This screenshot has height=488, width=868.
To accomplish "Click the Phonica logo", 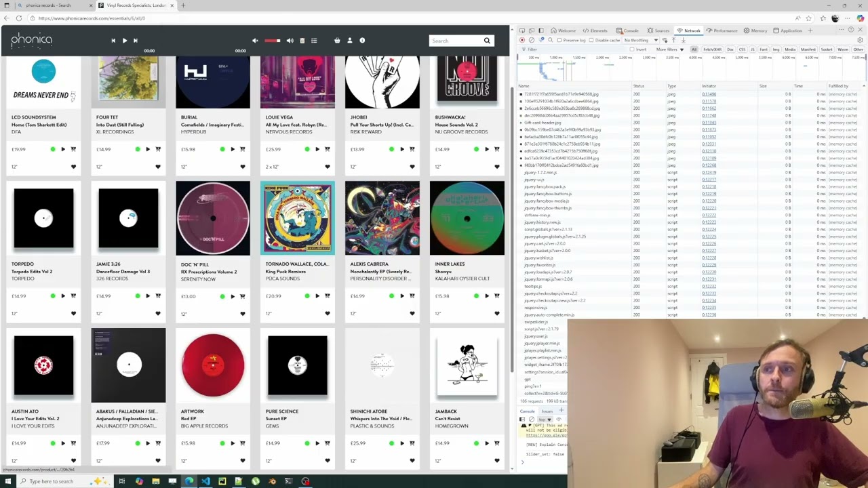I will pyautogui.click(x=31, y=41).
